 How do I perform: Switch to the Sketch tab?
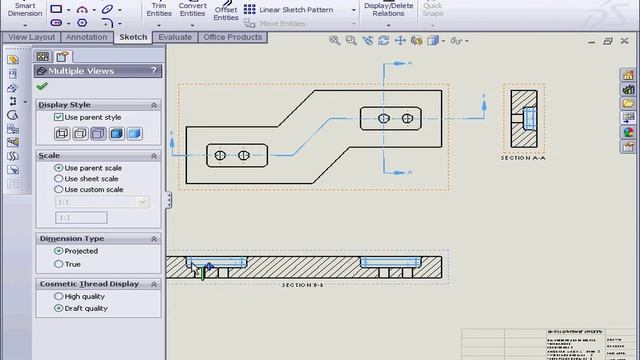point(133,37)
